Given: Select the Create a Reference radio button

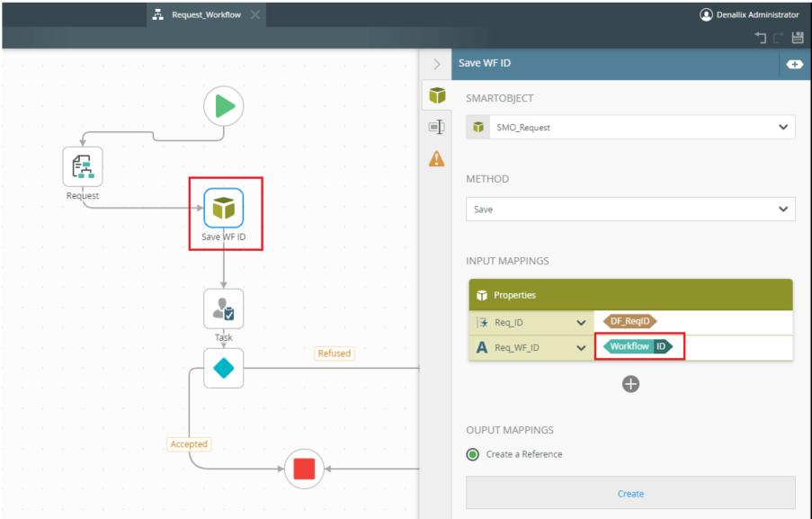Looking at the screenshot, I should pyautogui.click(x=473, y=454).
